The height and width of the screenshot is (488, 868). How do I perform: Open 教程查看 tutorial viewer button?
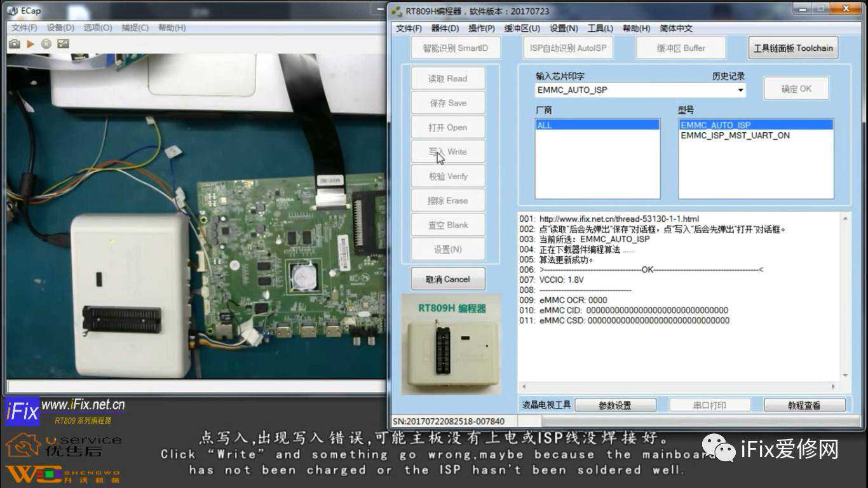pyautogui.click(x=804, y=405)
